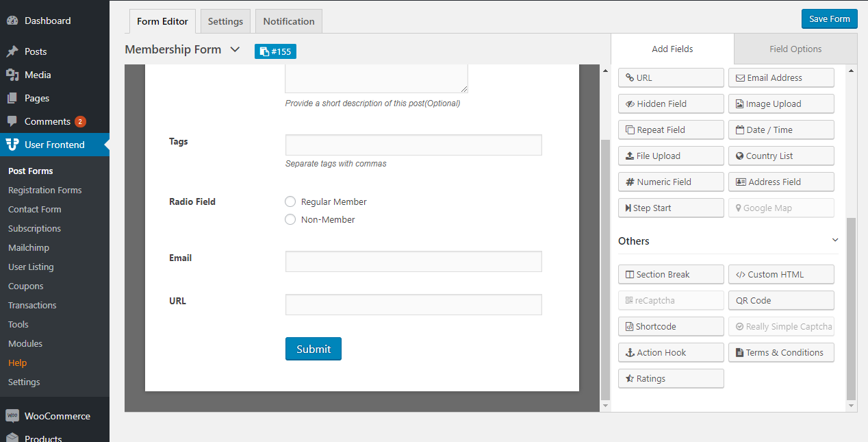Open the Settings tab
868x442 pixels.
point(225,21)
